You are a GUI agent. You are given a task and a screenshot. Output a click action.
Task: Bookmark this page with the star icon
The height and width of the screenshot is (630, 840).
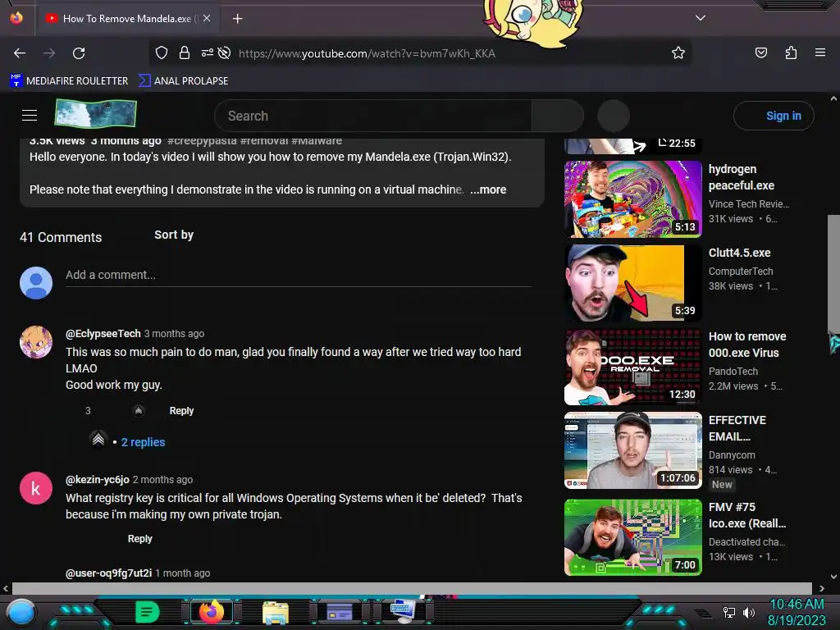coord(678,52)
